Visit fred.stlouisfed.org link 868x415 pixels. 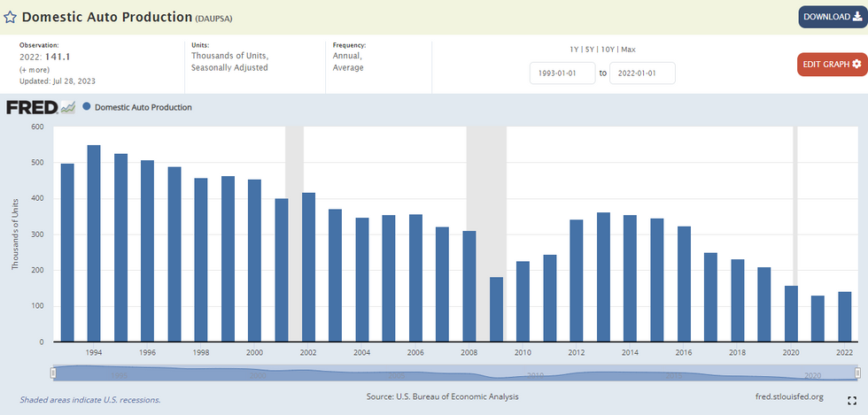click(789, 396)
